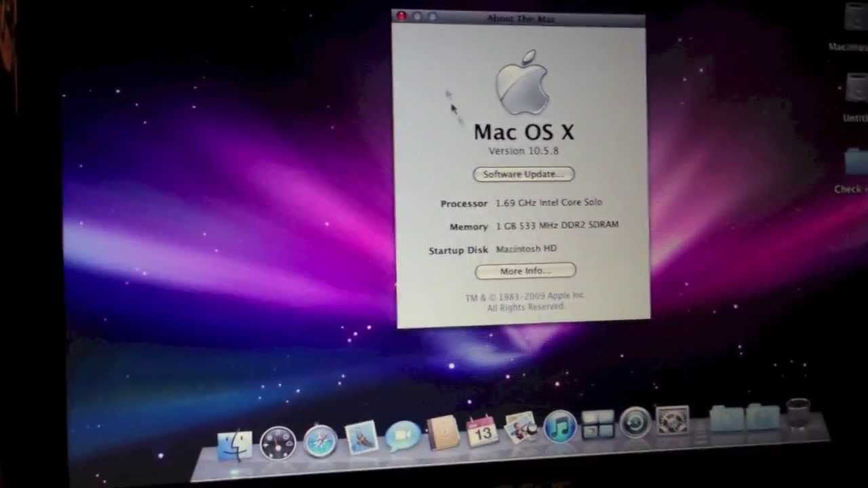Select the Untitled drive on desktop
This screenshot has width=868, height=488.
[x=856, y=98]
